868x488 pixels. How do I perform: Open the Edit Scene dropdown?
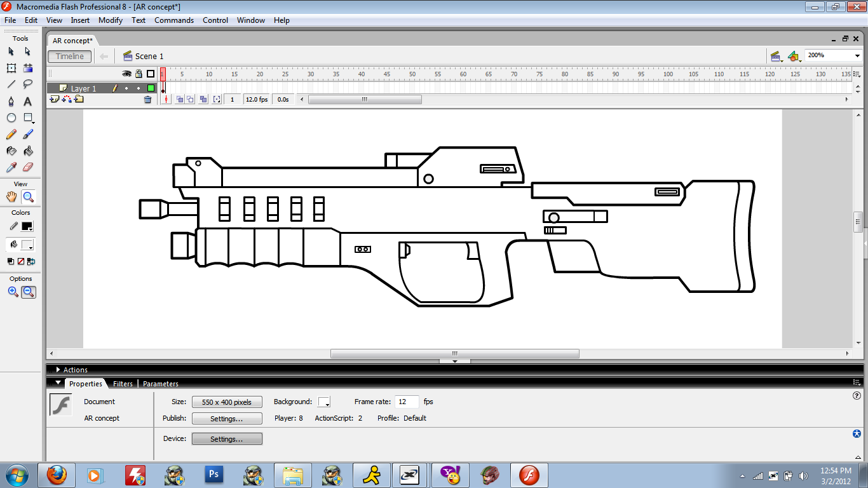[776, 57]
